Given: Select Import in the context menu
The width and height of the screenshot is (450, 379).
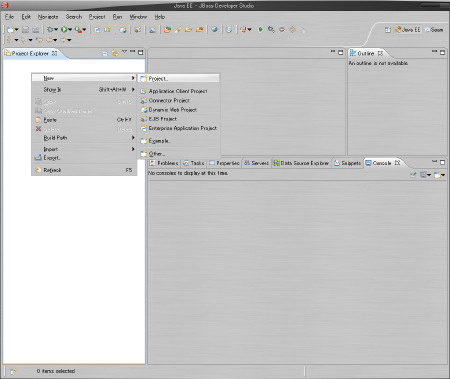Looking at the screenshot, I should (84, 149).
